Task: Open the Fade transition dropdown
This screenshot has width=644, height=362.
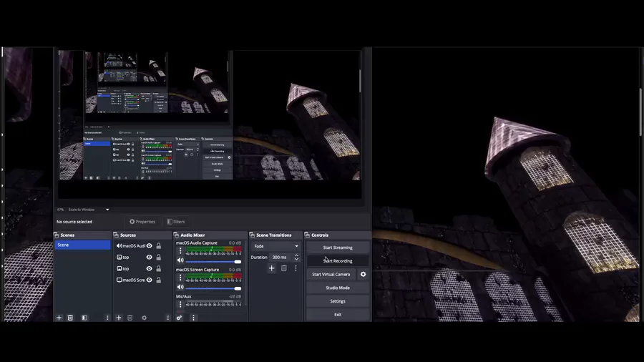Action: click(x=276, y=246)
